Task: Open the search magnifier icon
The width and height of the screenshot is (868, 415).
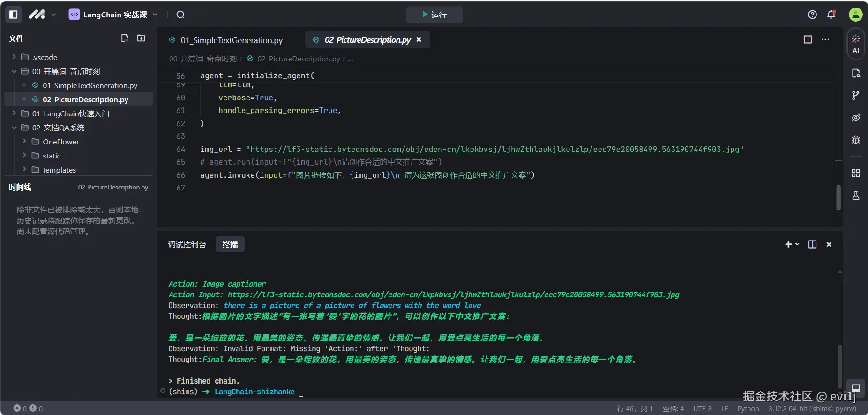Action: pyautogui.click(x=180, y=15)
